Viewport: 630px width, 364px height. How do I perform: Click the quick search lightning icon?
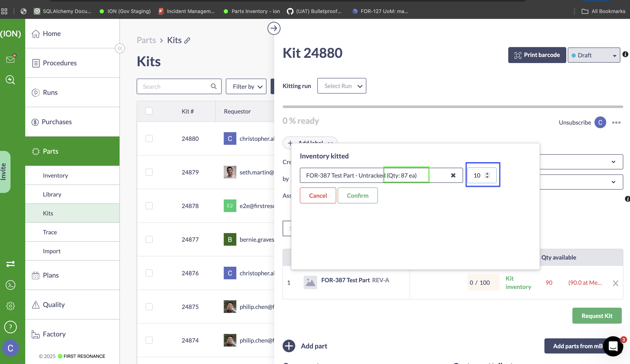click(10, 80)
